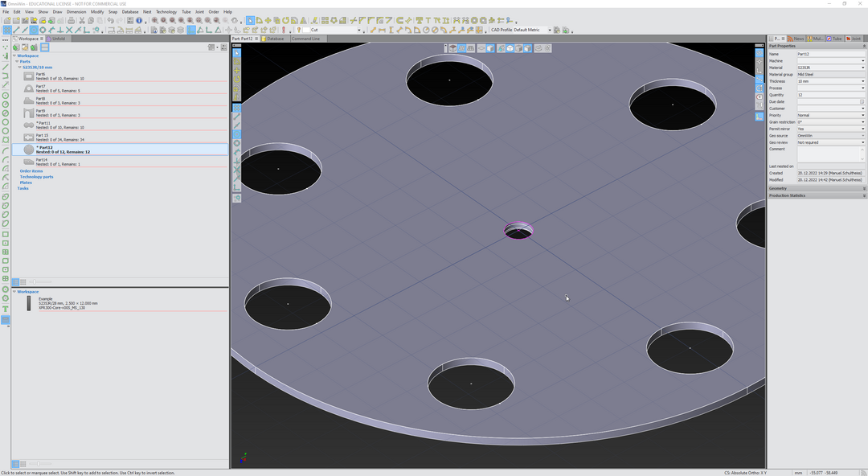Open the Plates link in tree
Image resolution: width=868 pixels, height=476 pixels.
click(26, 183)
